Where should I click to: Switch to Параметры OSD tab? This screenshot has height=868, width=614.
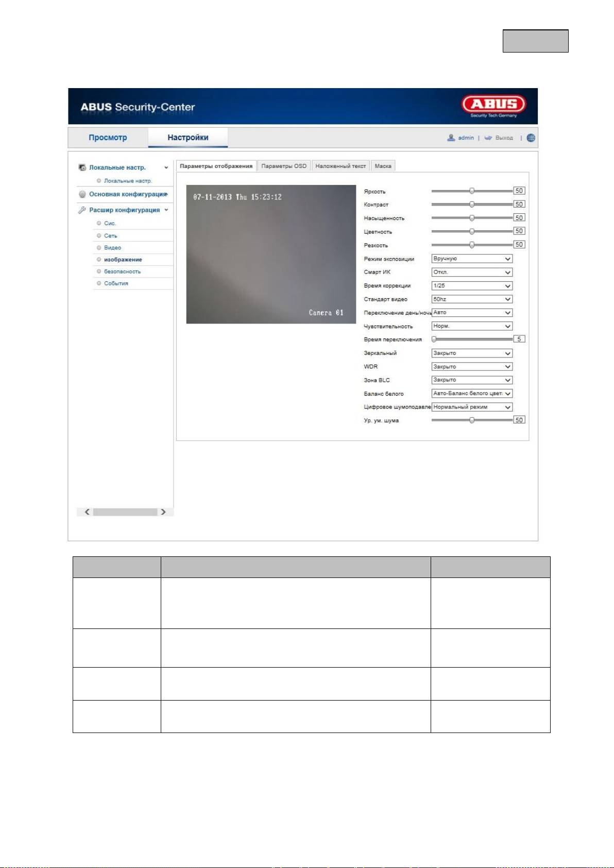(x=284, y=166)
